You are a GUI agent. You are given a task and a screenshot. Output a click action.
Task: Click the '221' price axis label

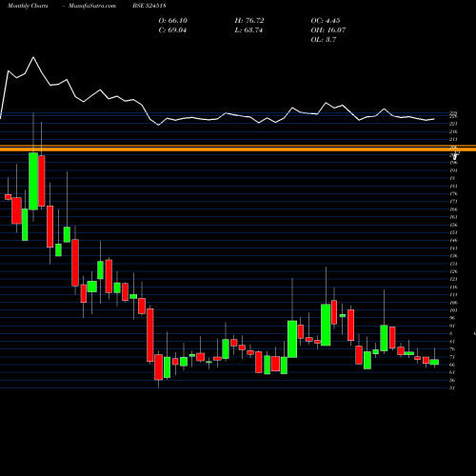pos(453,124)
